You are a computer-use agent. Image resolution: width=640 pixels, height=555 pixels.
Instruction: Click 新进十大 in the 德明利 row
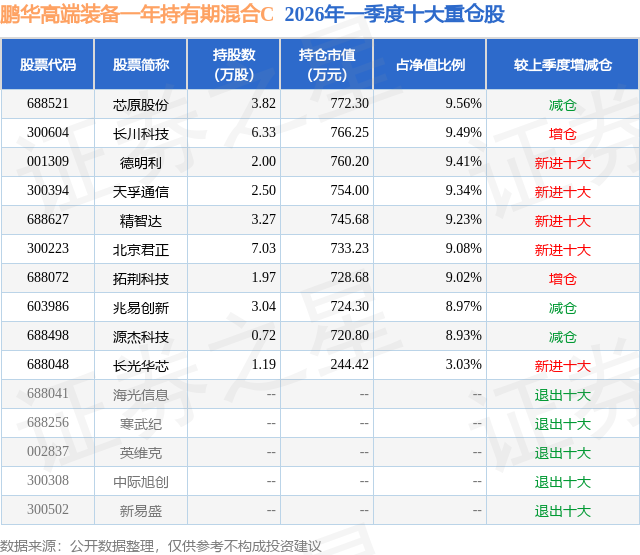(x=563, y=163)
